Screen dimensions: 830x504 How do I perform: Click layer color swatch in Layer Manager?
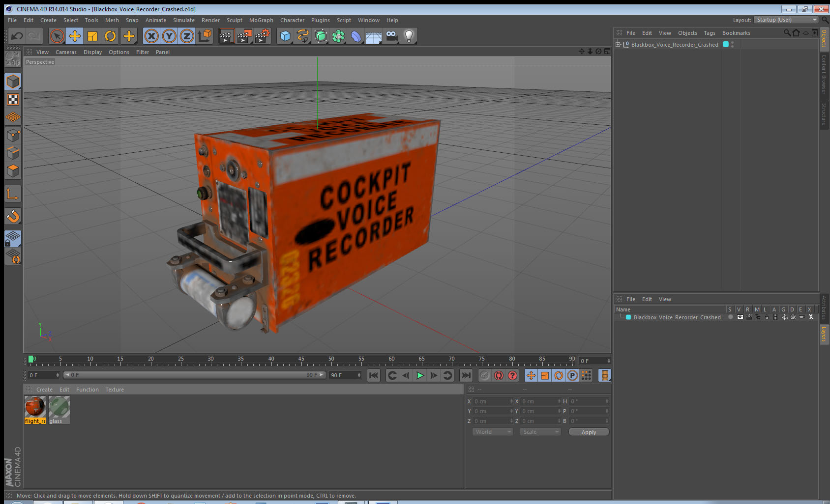628,317
